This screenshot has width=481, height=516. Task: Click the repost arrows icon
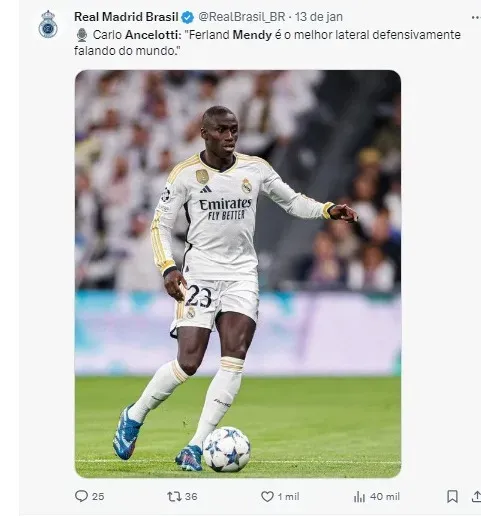174,497
